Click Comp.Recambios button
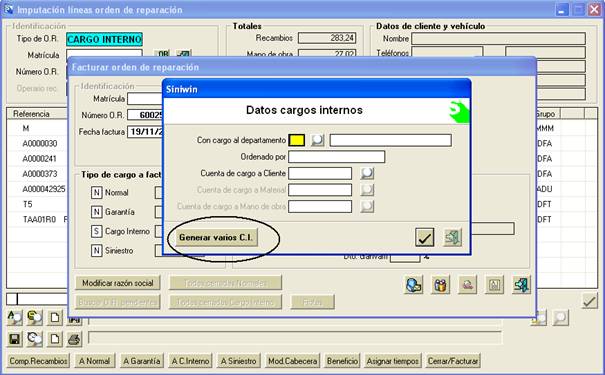Image resolution: width=605 pixels, height=375 pixels. pyautogui.click(x=38, y=361)
